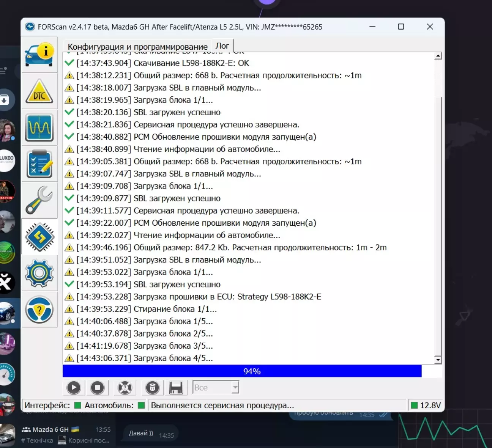The height and width of the screenshot is (448, 492).
Task: Open the LUXEO chat avatar in sidebar
Action: tap(6, 161)
